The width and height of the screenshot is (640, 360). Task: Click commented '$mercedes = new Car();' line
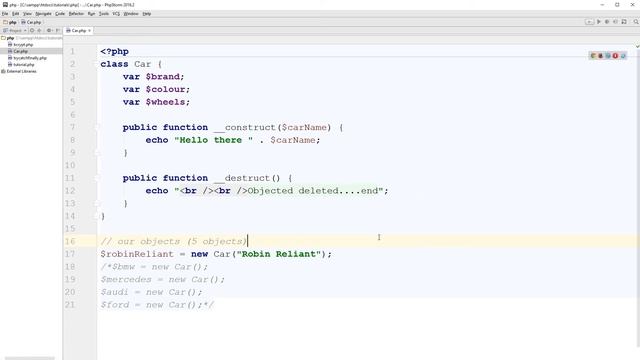[x=162, y=279]
